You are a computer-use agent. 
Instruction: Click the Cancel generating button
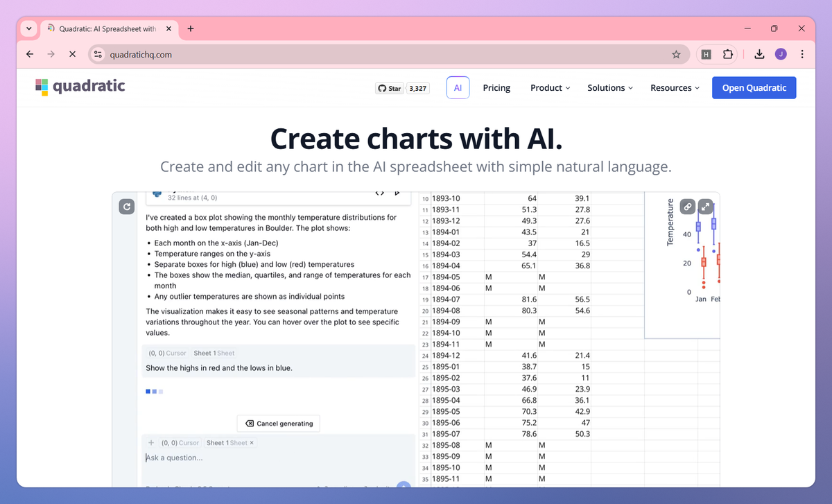(279, 424)
